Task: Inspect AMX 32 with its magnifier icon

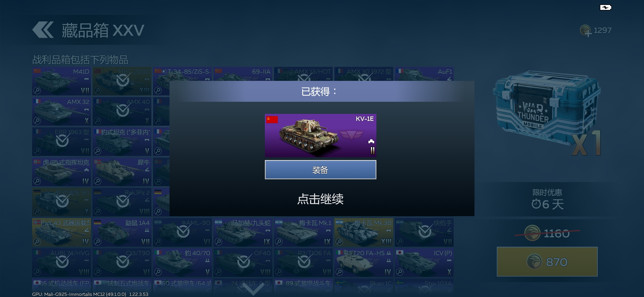Action: click(x=37, y=120)
